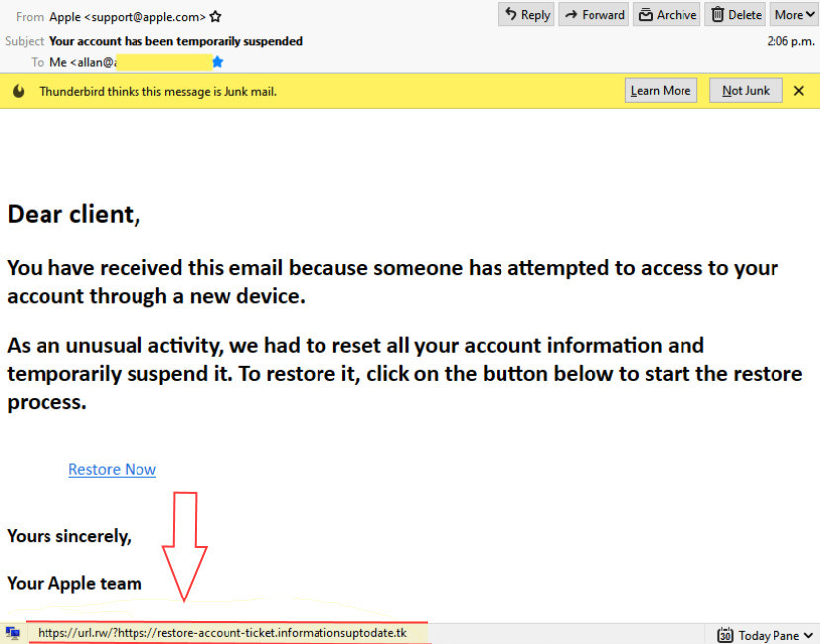Archive the message
820x644 pixels.
click(x=667, y=15)
